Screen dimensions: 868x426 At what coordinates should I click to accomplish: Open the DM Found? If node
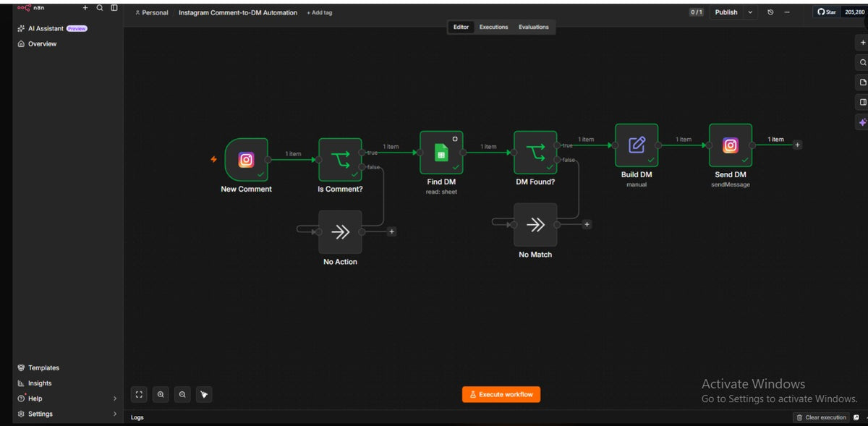point(535,153)
